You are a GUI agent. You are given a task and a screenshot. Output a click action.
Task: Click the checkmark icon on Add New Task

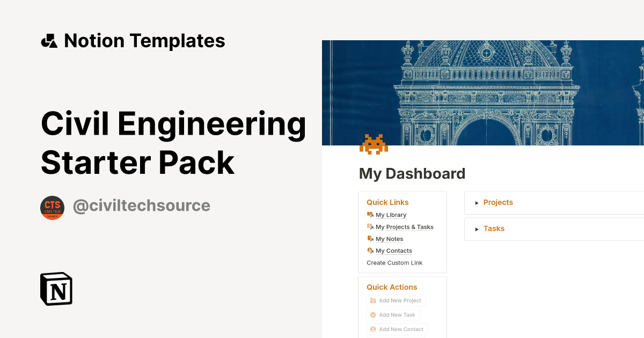(x=372, y=315)
